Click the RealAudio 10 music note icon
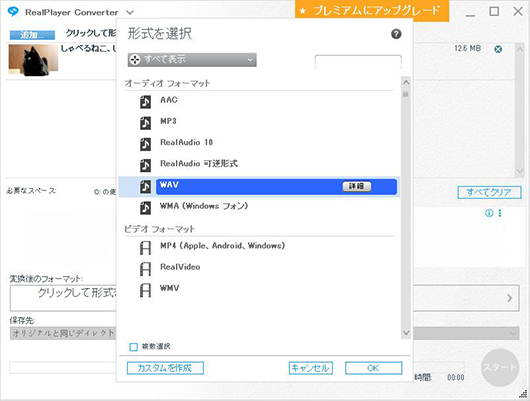Image resolution: width=530 pixels, height=401 pixels. (145, 144)
